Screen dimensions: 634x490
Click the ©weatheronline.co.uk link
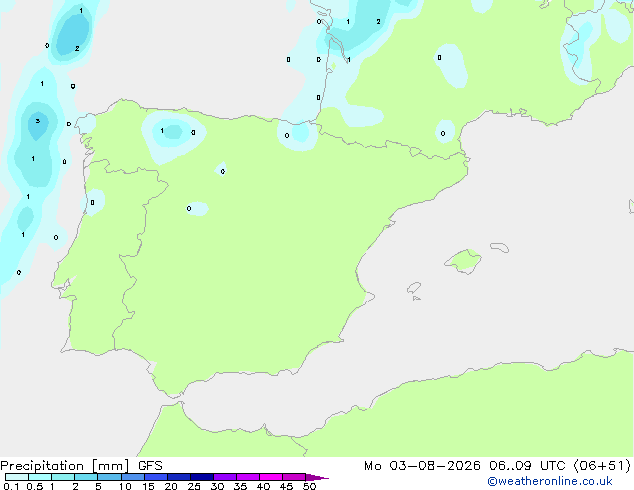tap(550, 481)
